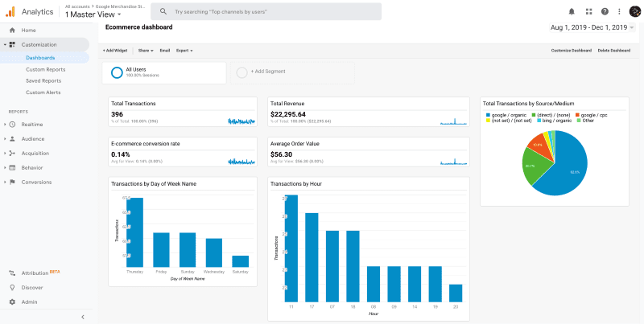Expand the Acquisition section arrow

point(4,153)
